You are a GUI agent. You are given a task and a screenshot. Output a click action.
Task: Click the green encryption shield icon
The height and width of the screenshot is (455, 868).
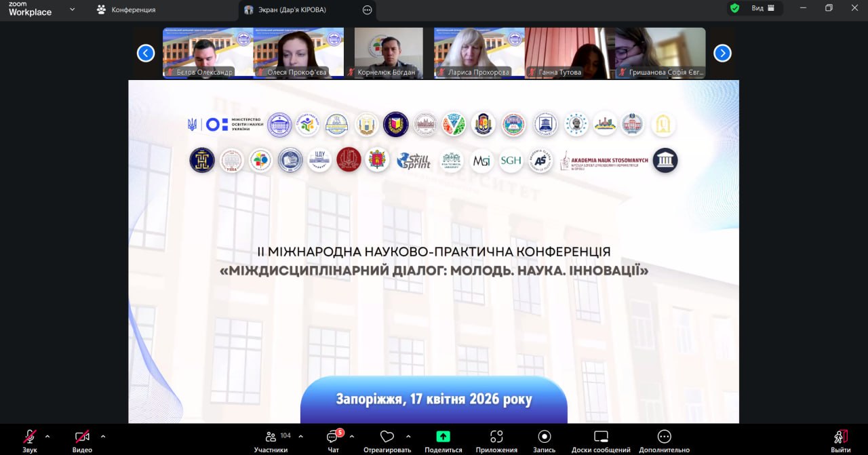734,8
